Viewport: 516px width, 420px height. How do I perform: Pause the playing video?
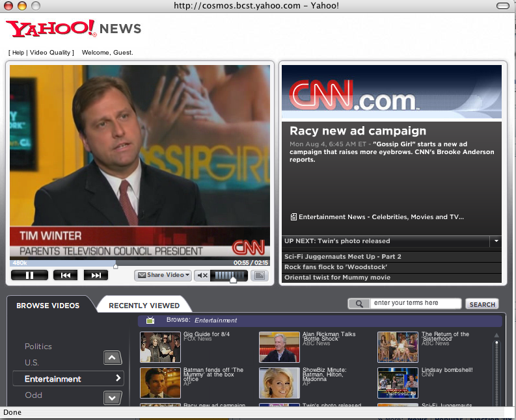[x=29, y=275]
